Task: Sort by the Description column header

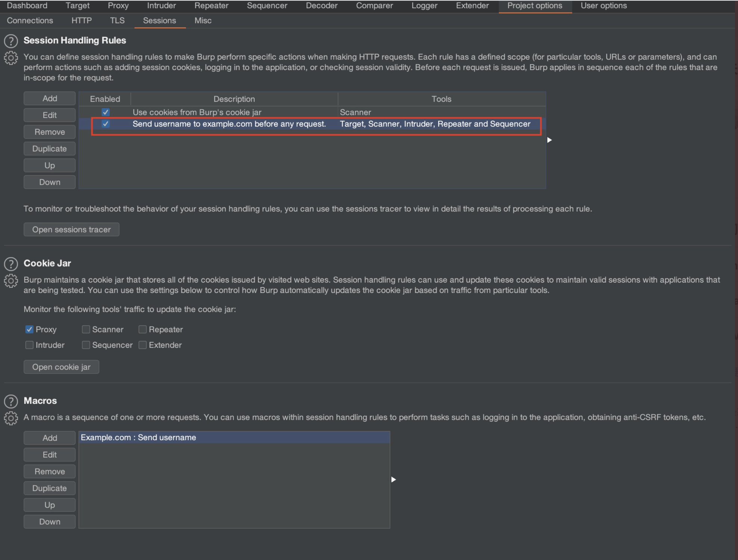Action: pyautogui.click(x=234, y=99)
